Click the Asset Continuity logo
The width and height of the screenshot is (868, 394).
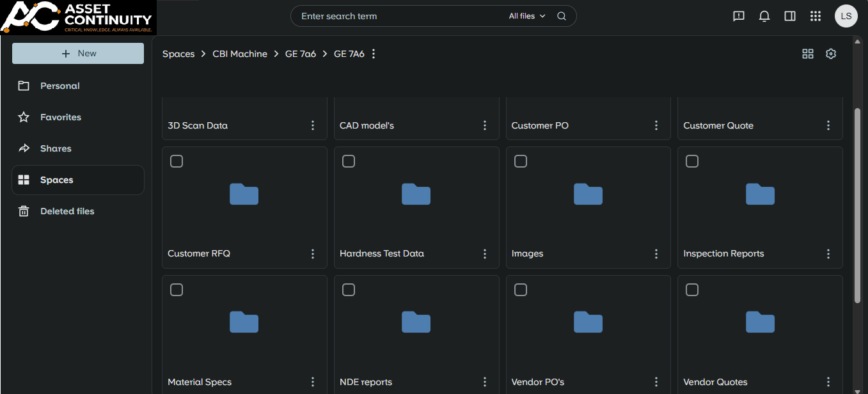click(x=78, y=17)
